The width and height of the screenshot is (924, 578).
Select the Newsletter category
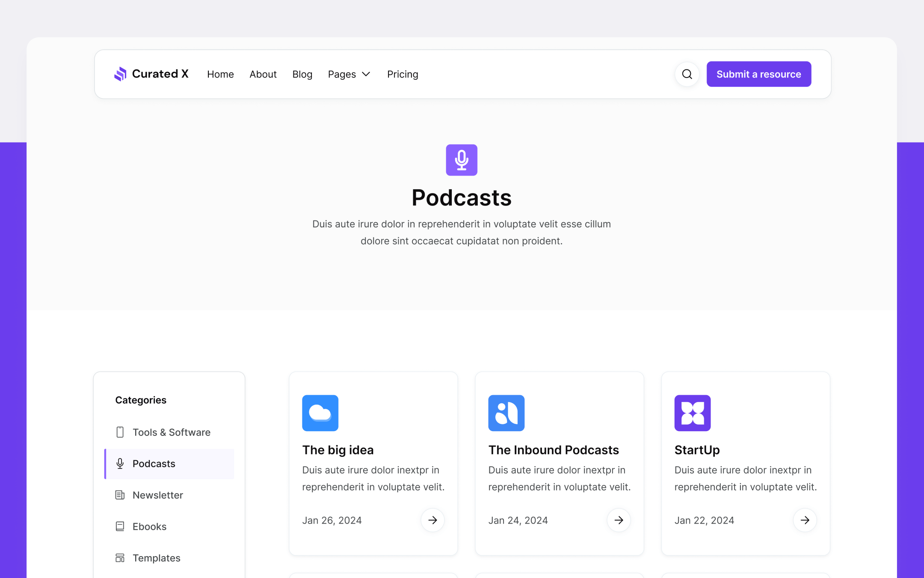pos(169,495)
